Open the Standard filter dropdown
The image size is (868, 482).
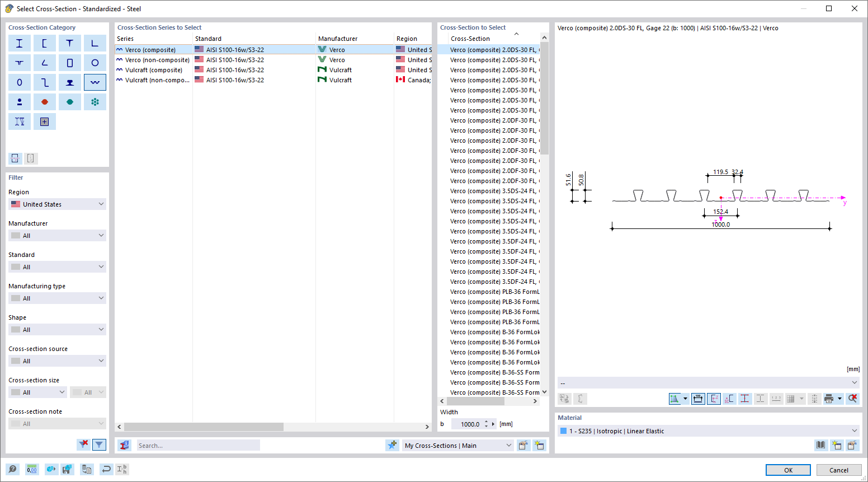coord(57,267)
